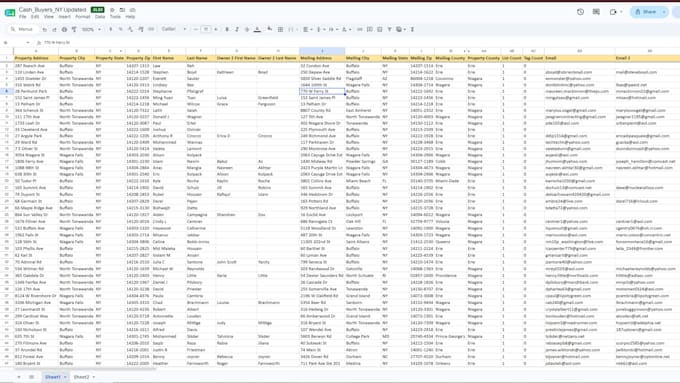The image size is (680, 383).
Task: Select the Sheet1 tab
Action: click(x=53, y=377)
